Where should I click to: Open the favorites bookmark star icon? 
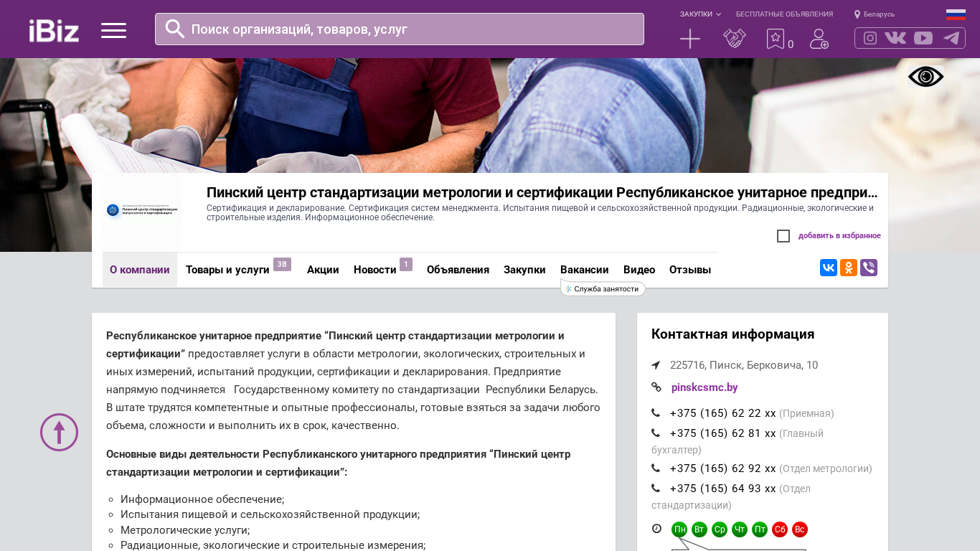(x=776, y=39)
